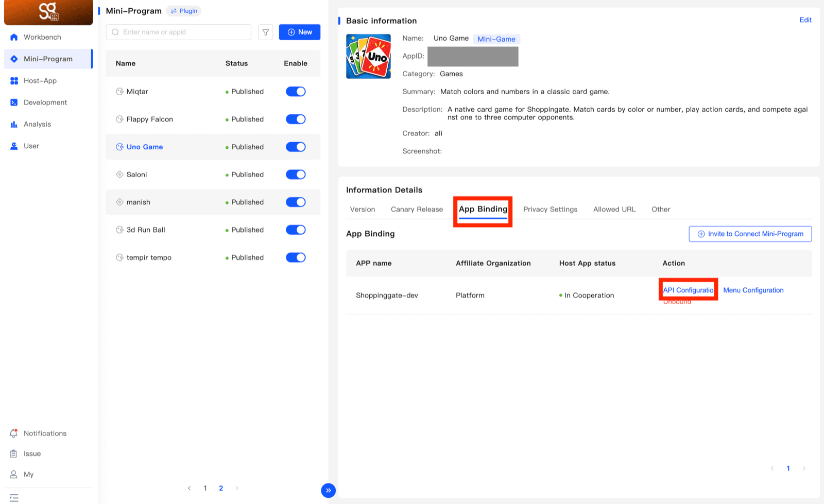Click the Issue clipboard icon

[x=14, y=454]
